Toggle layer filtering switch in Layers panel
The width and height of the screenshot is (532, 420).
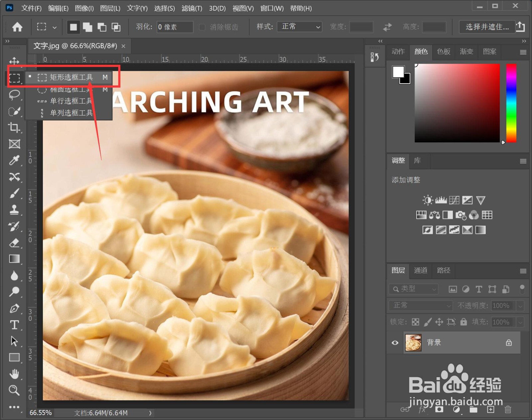coord(522,289)
